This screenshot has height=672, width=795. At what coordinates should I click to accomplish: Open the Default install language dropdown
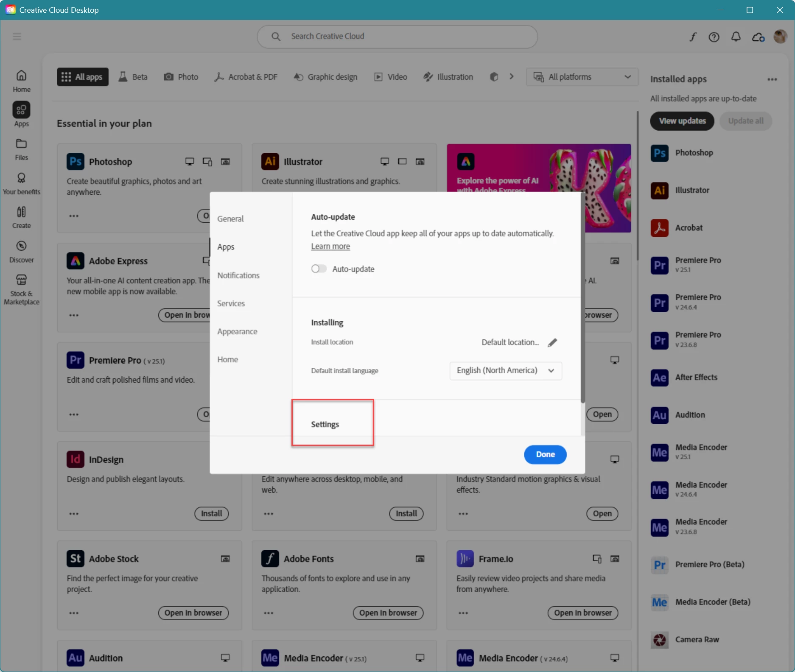click(x=506, y=371)
